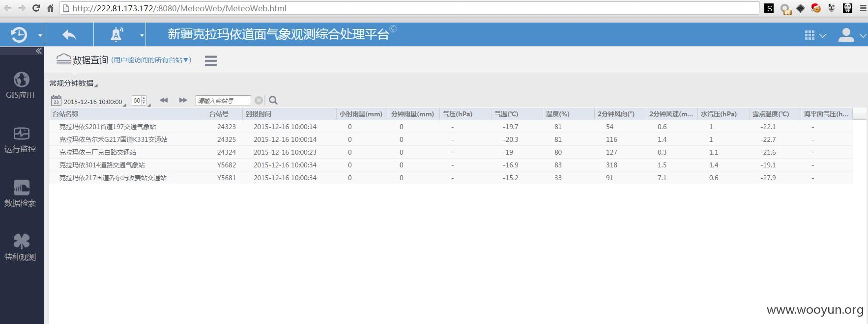Open the apps grid icon
Image resolution: width=868 pixels, height=324 pixels.
coord(810,35)
